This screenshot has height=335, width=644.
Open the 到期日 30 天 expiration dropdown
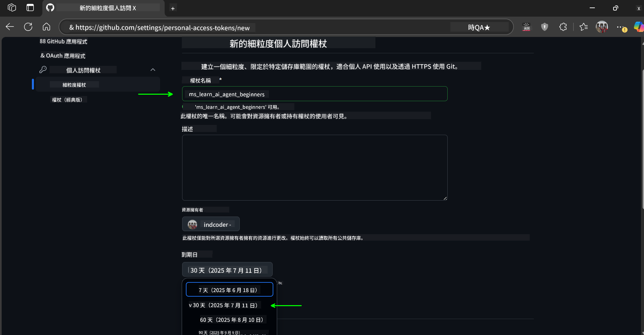(227, 270)
